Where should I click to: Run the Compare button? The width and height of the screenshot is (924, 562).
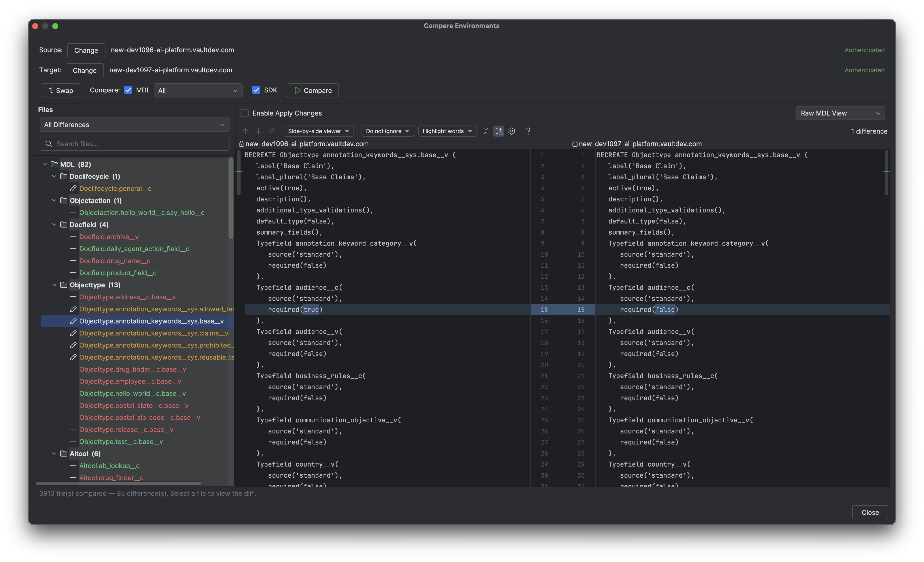point(313,90)
